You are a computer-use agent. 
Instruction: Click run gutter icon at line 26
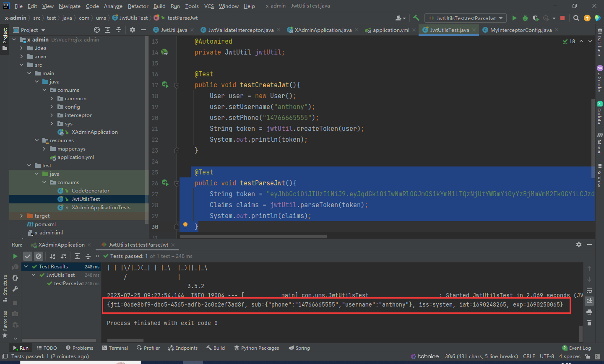pyautogui.click(x=165, y=183)
